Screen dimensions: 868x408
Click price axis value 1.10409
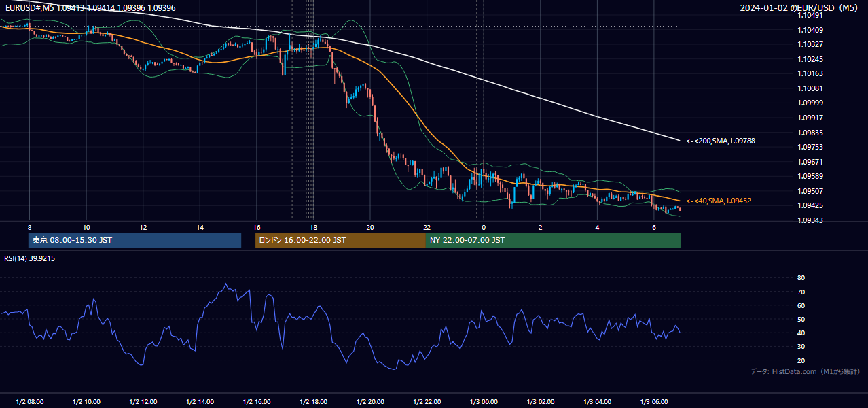click(x=810, y=30)
